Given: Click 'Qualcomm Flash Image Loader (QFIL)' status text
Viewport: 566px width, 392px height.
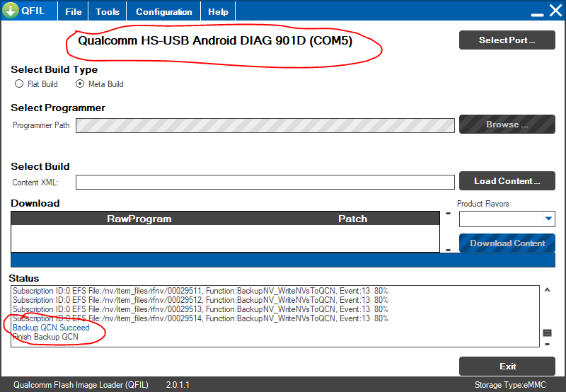Looking at the screenshot, I should 81,385.
